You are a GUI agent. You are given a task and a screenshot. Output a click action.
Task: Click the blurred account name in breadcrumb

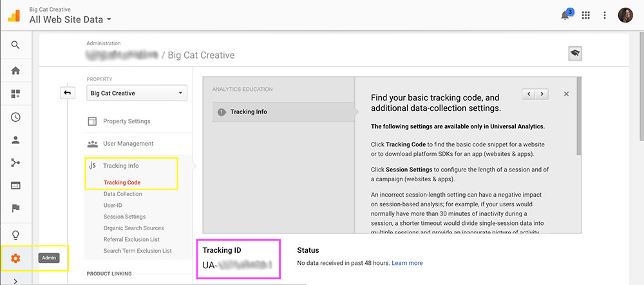click(x=122, y=55)
